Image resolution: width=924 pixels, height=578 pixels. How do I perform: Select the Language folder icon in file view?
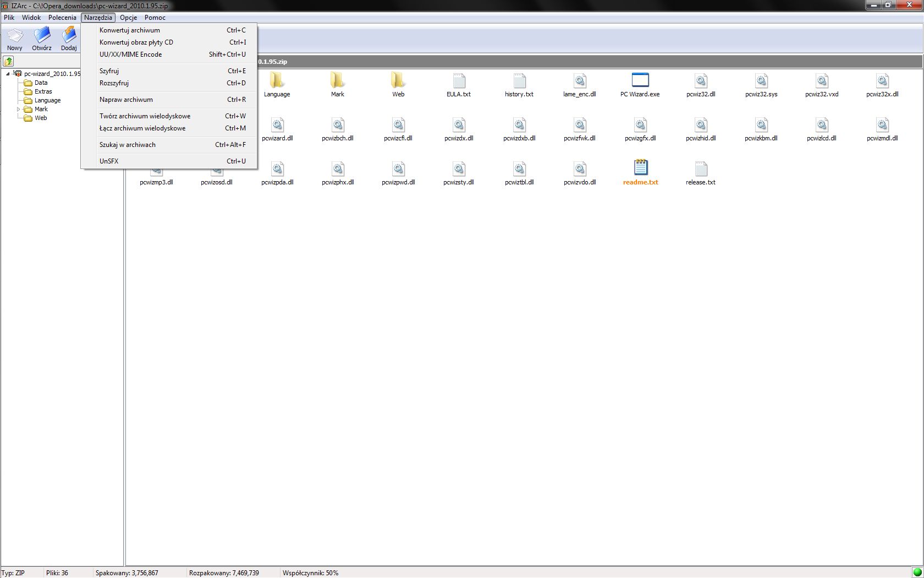pos(277,80)
